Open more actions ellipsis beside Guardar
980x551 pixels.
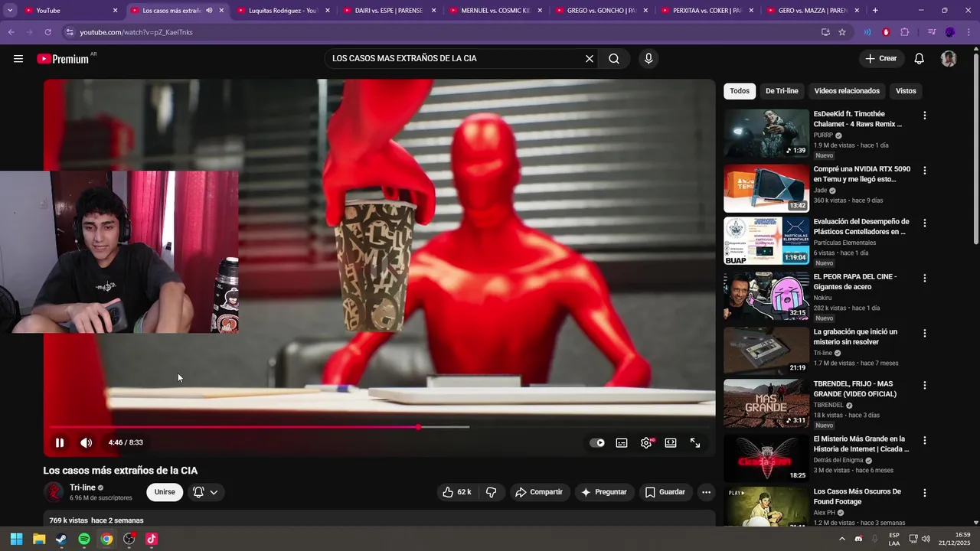[x=706, y=492]
